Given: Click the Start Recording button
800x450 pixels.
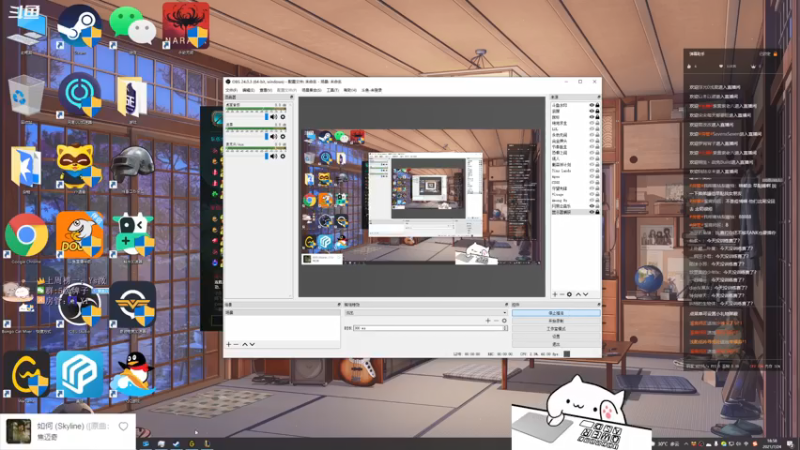Looking at the screenshot, I should tap(556, 321).
